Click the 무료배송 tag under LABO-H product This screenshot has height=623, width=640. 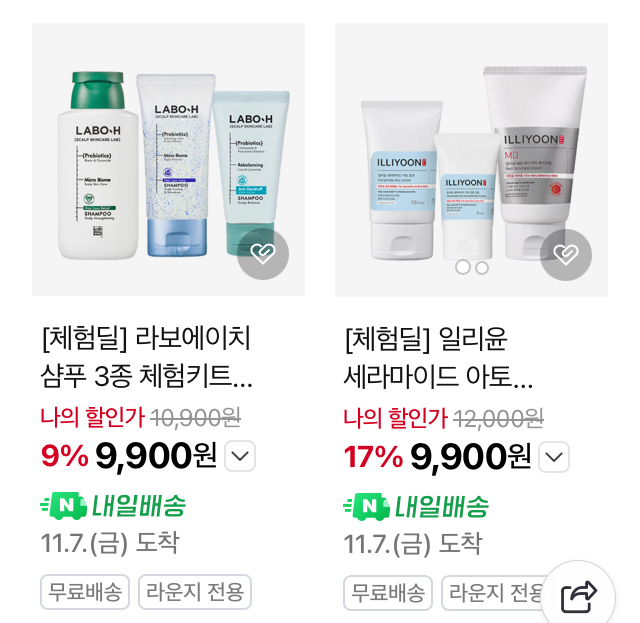tap(85, 592)
